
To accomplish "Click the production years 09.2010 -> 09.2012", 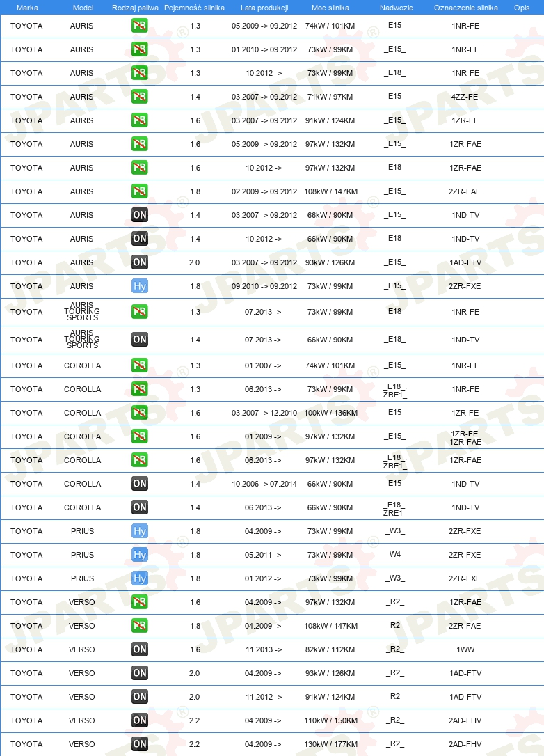I will 264,286.
